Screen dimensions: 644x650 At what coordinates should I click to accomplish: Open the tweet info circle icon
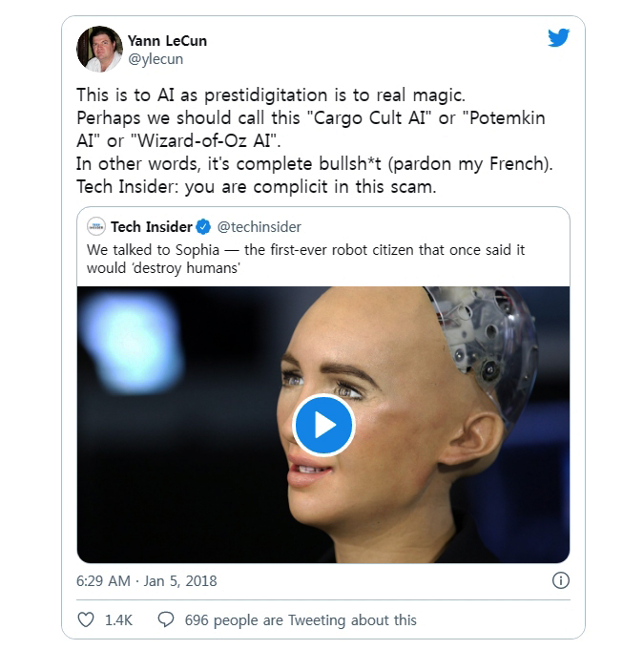(x=561, y=580)
